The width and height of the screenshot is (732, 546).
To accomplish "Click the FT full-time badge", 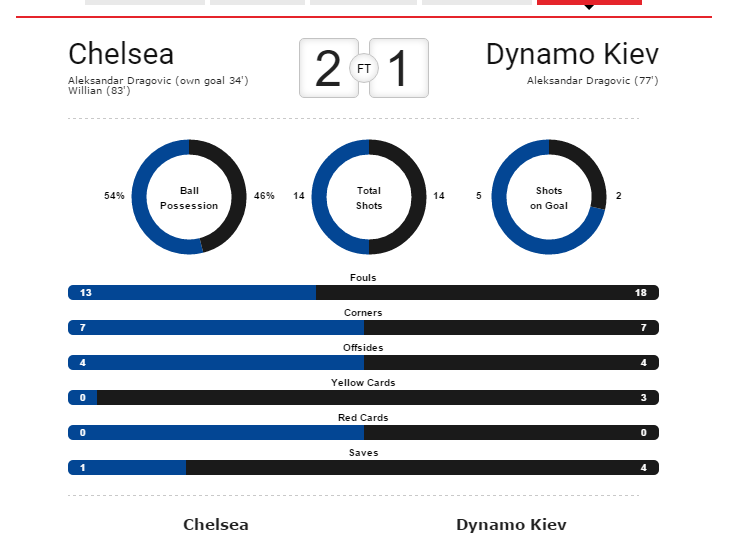I will [x=364, y=69].
